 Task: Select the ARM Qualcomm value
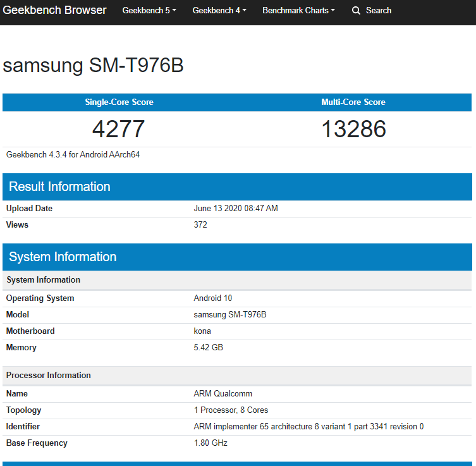pos(223,394)
